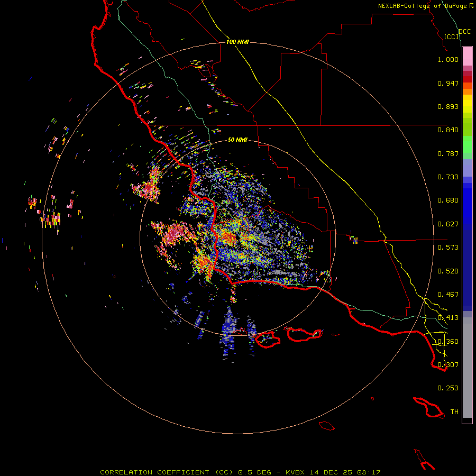Click the gray bottom segment of color bar
Image resolution: width=476 pixels, height=476 pixels.
tap(467, 368)
